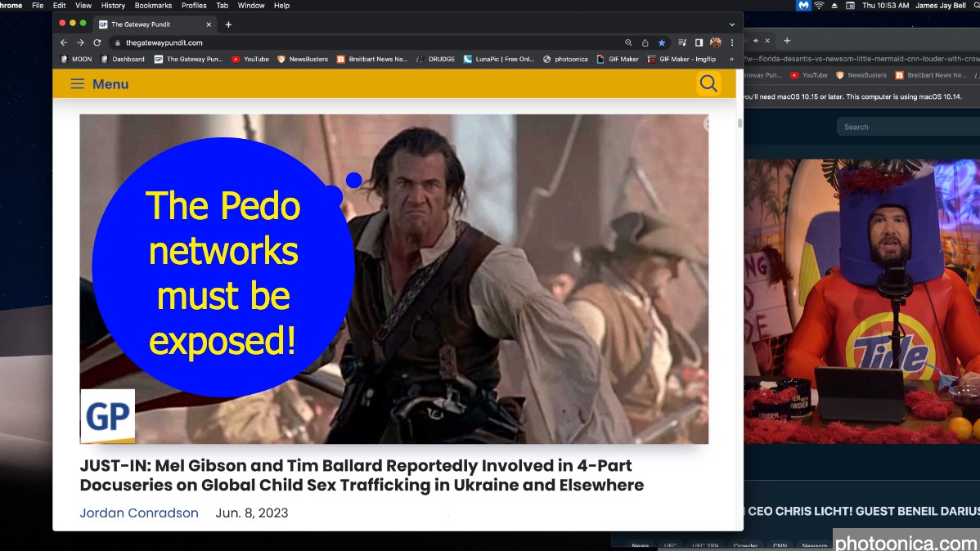980x551 pixels.
Task: Open the GIF Maker - Imgflip bookmark
Action: point(681,60)
